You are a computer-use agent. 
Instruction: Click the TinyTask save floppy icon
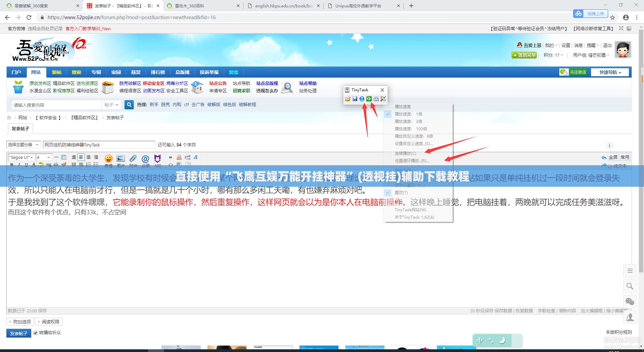tap(355, 99)
